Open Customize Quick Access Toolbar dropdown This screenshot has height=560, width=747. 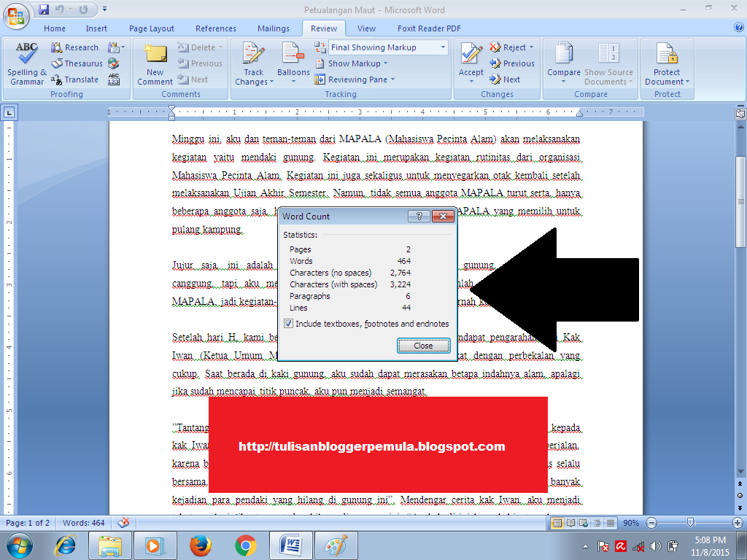[x=104, y=9]
